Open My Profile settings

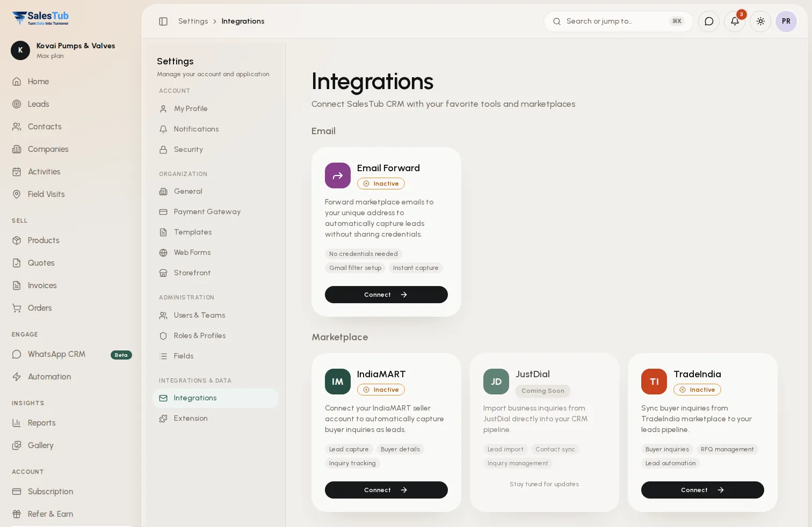pos(215,108)
